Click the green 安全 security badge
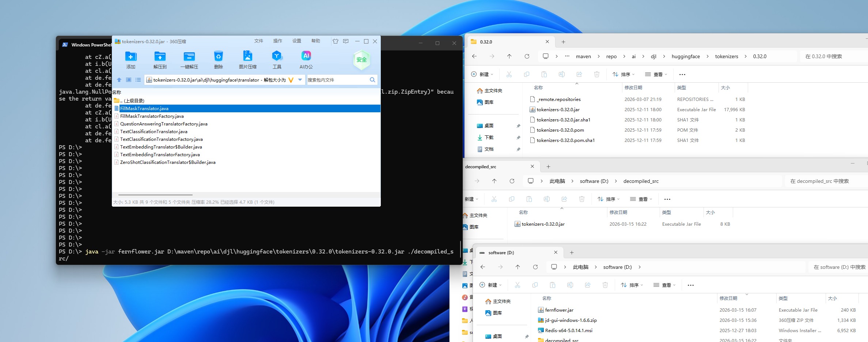Viewport: 868px width, 342px height. 361,60
